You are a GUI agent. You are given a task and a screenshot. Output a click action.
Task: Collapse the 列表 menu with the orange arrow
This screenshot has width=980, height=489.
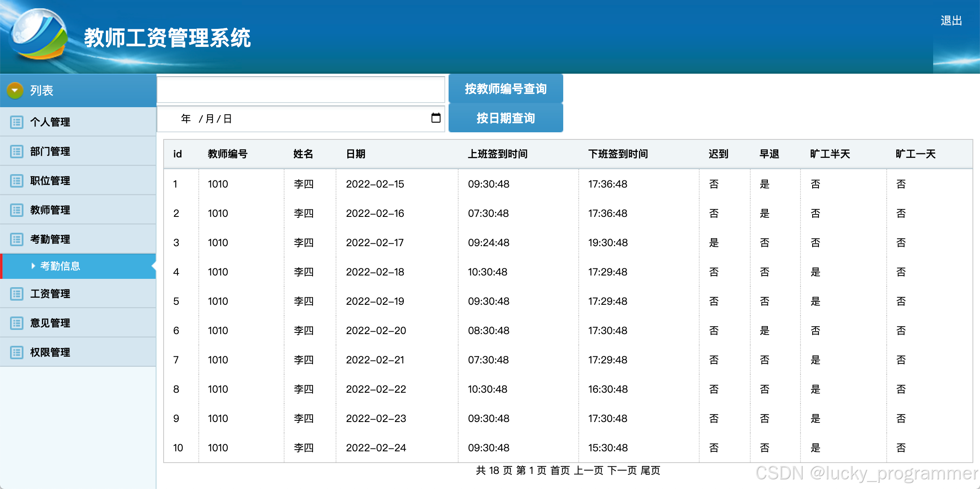(15, 90)
